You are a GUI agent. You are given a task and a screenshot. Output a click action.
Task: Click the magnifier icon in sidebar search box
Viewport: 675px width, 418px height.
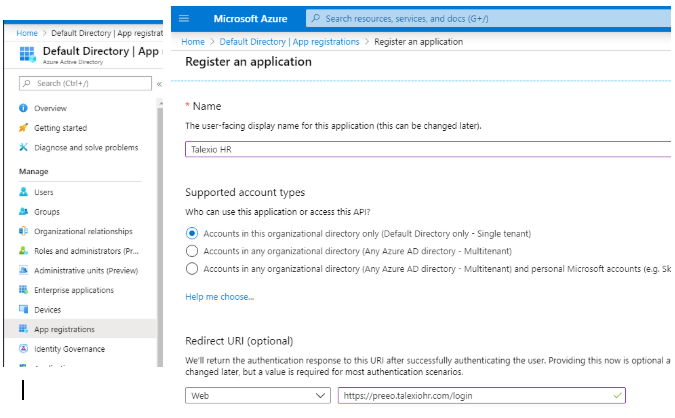click(27, 83)
